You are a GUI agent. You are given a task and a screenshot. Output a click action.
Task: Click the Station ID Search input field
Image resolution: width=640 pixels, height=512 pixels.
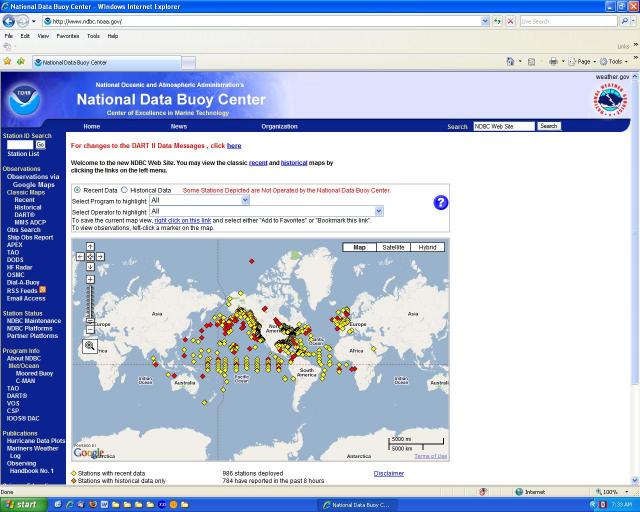pyautogui.click(x=20, y=145)
